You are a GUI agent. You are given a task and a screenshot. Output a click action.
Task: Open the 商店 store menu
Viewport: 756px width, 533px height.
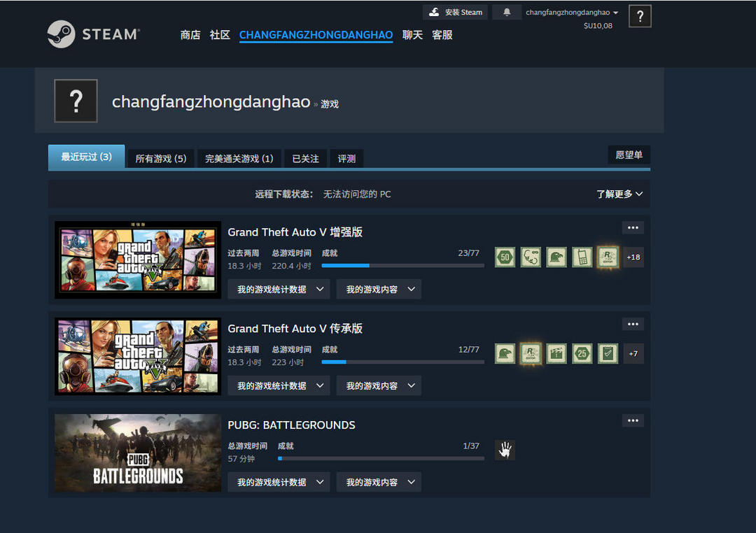coord(190,35)
